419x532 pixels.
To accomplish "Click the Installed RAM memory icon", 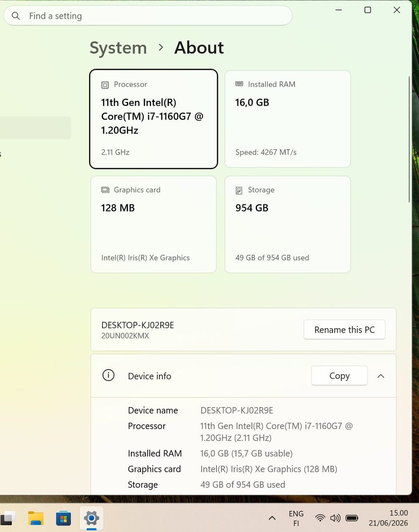I will [x=239, y=84].
